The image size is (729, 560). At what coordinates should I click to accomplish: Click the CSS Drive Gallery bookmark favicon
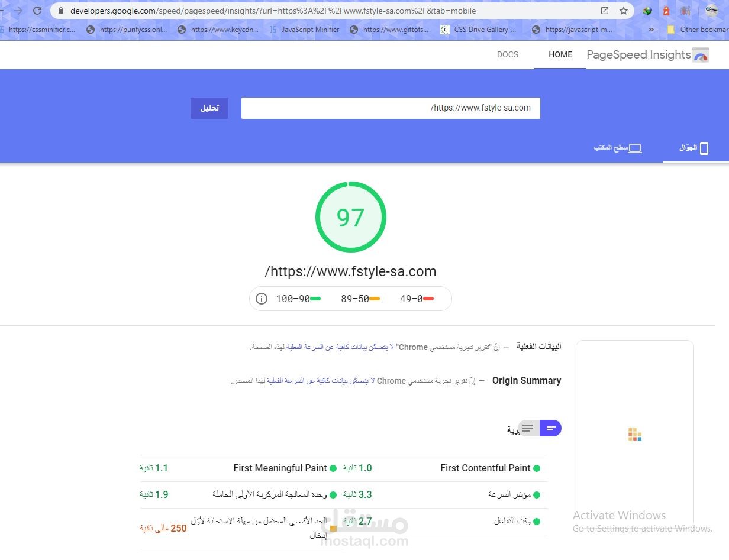[x=445, y=30]
